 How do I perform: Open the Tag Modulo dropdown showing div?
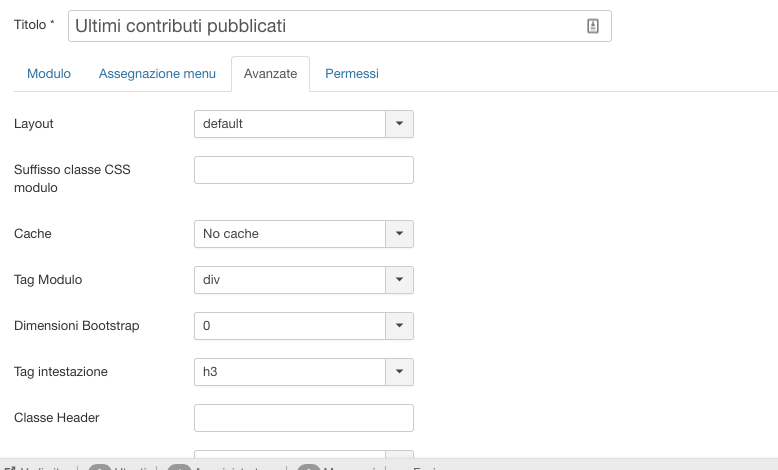coord(304,280)
